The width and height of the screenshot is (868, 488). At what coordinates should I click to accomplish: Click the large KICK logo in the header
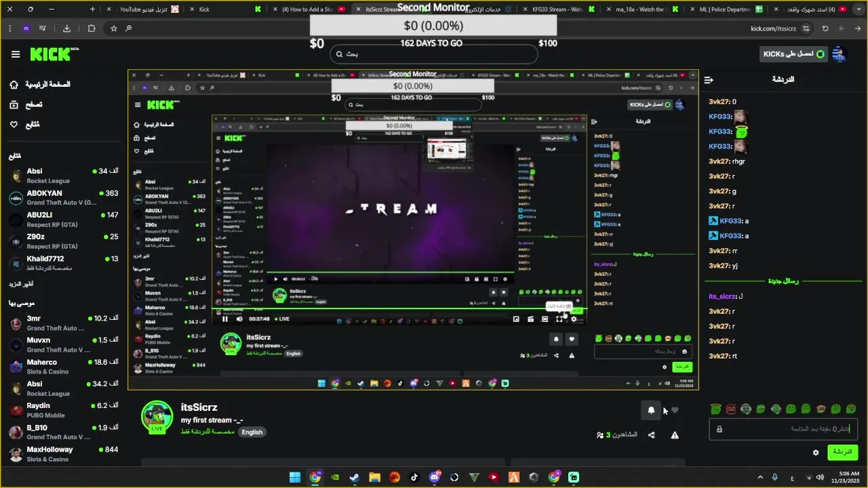click(x=54, y=54)
